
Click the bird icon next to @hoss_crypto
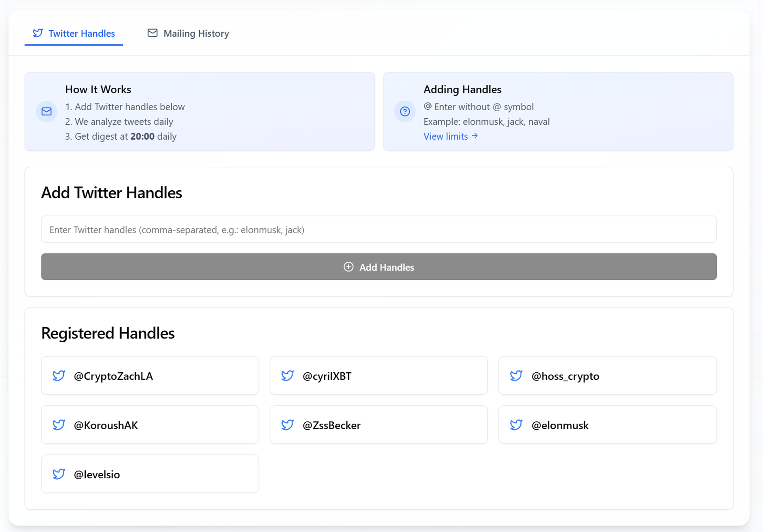tap(516, 376)
